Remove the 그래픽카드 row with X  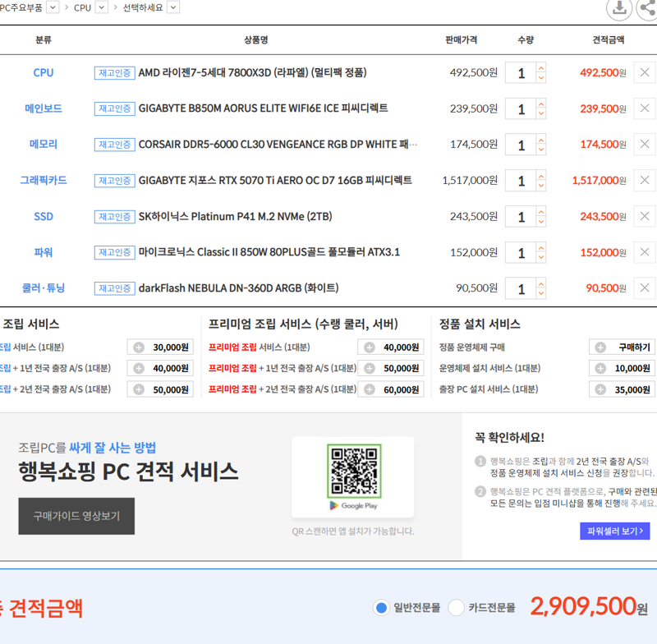pyautogui.click(x=645, y=180)
